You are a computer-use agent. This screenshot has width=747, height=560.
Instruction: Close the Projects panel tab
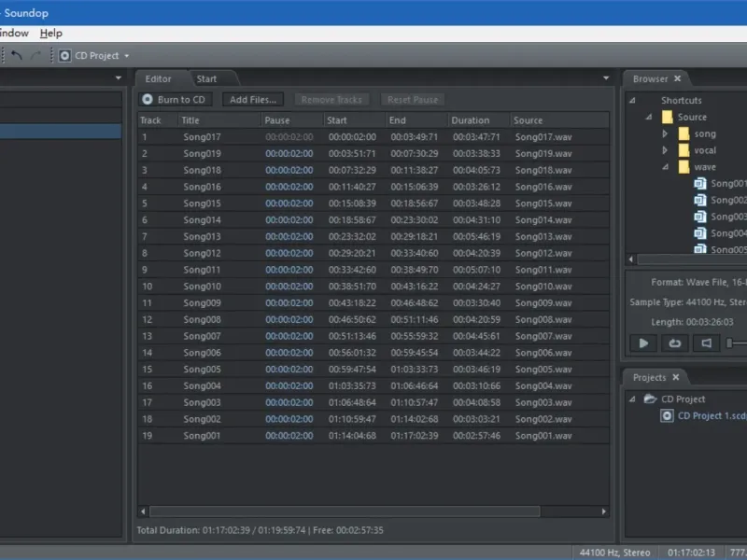pos(675,377)
